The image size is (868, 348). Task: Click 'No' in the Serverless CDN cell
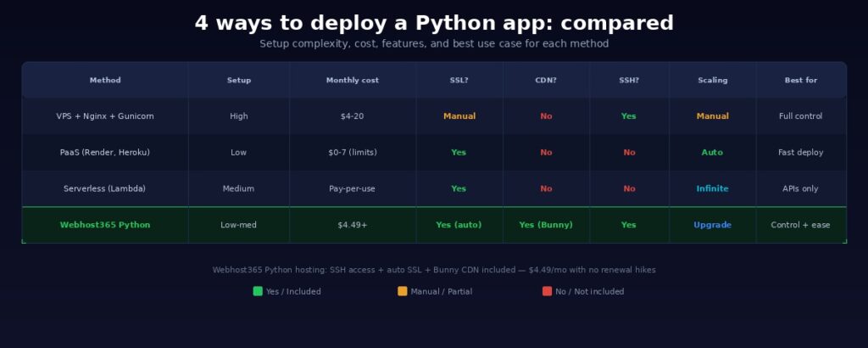[x=547, y=188]
